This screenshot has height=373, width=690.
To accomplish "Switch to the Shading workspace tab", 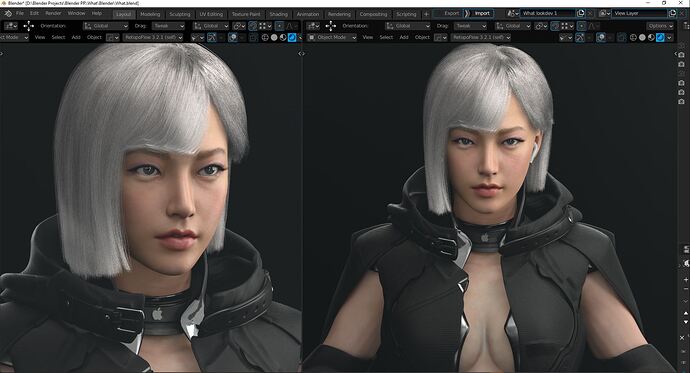I will 278,14.
